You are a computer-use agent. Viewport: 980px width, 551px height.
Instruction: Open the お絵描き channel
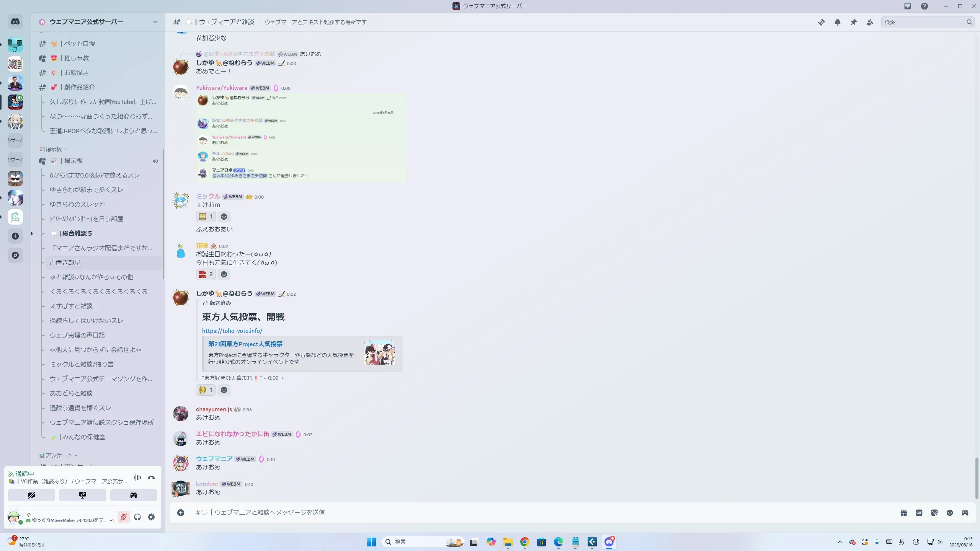point(76,73)
